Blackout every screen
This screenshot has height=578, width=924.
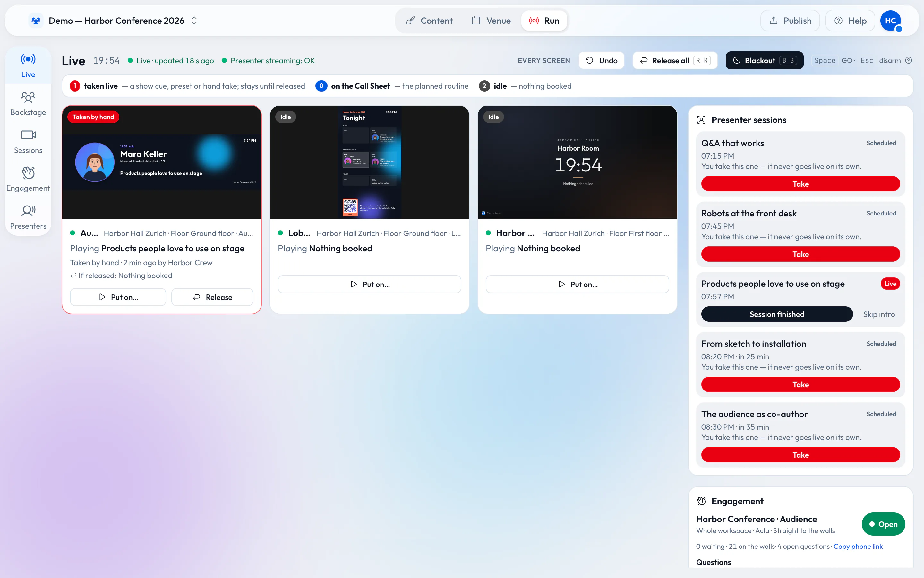765,60
